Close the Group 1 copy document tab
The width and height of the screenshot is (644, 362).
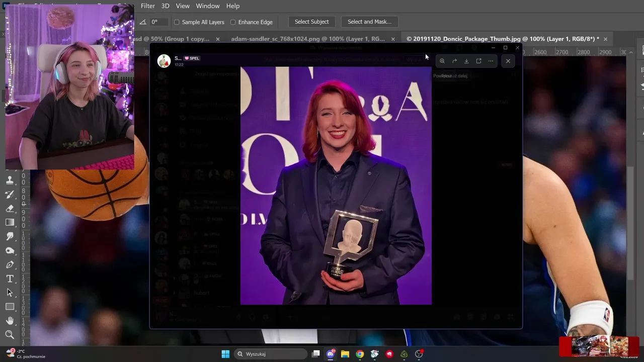pos(218,39)
